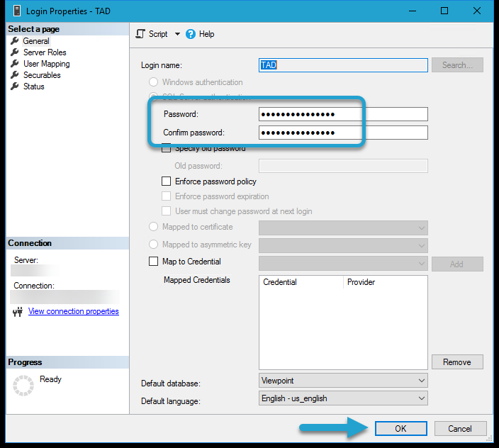Open the Server Roles page
Image resolution: width=499 pixels, height=448 pixels.
(45, 52)
